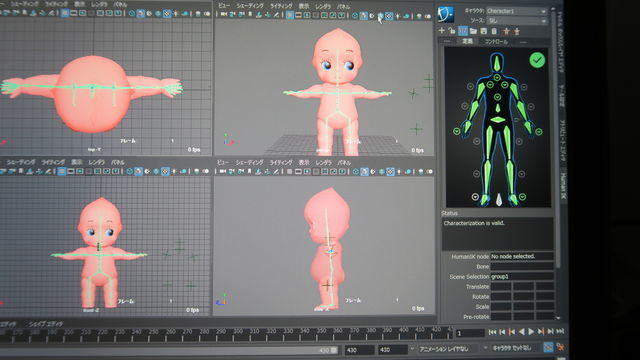Jump to previous keyframe
Screen dimensions: 640x360
[512, 332]
